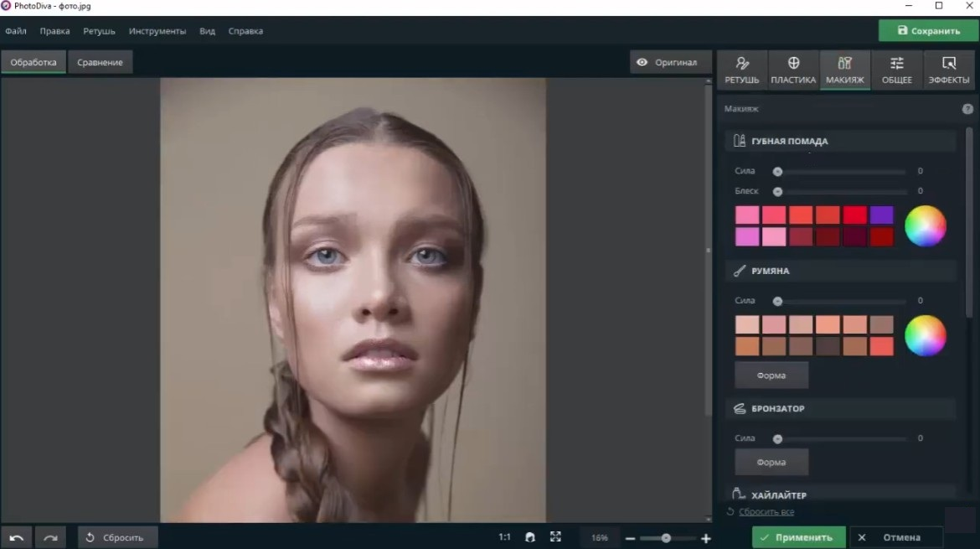The width and height of the screenshot is (980, 549).
Task: Open the Пластика panel tab
Action: (x=793, y=70)
